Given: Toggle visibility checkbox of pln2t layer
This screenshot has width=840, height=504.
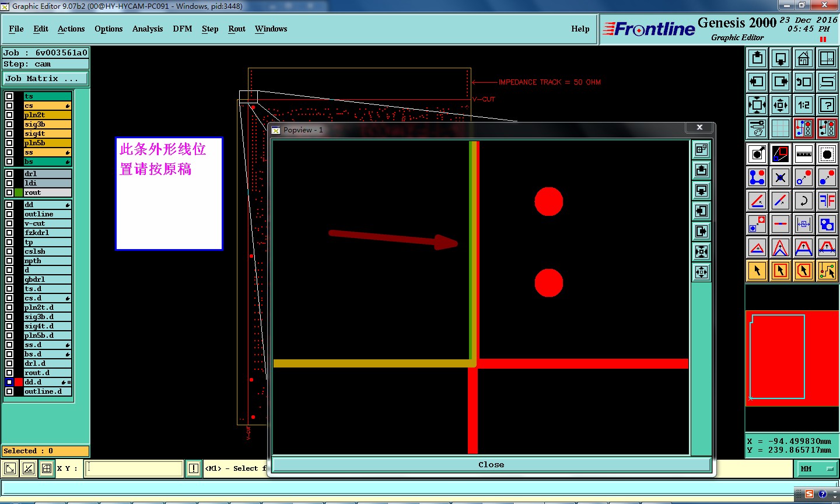Looking at the screenshot, I should pyautogui.click(x=9, y=115).
